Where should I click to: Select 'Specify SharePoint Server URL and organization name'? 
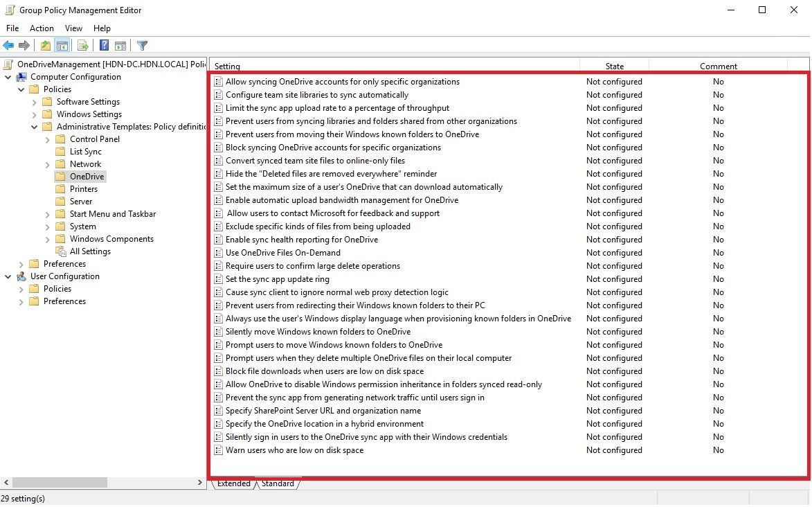323,411
